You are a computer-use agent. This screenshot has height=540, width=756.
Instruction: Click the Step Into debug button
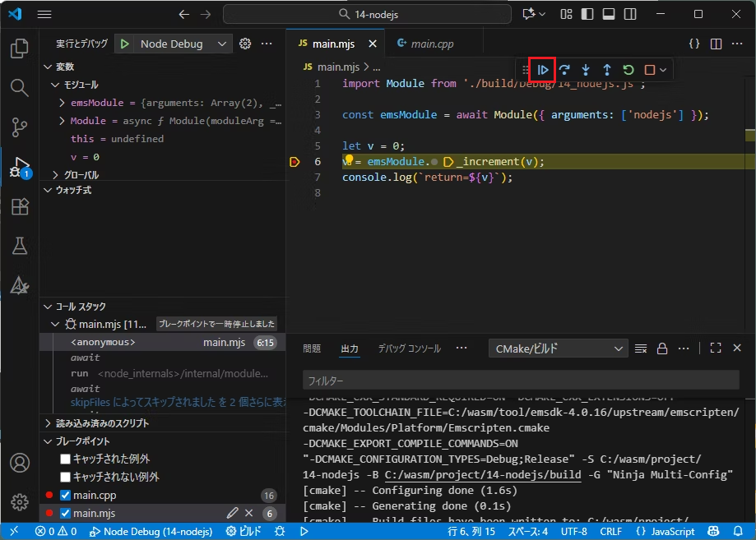tap(586, 70)
